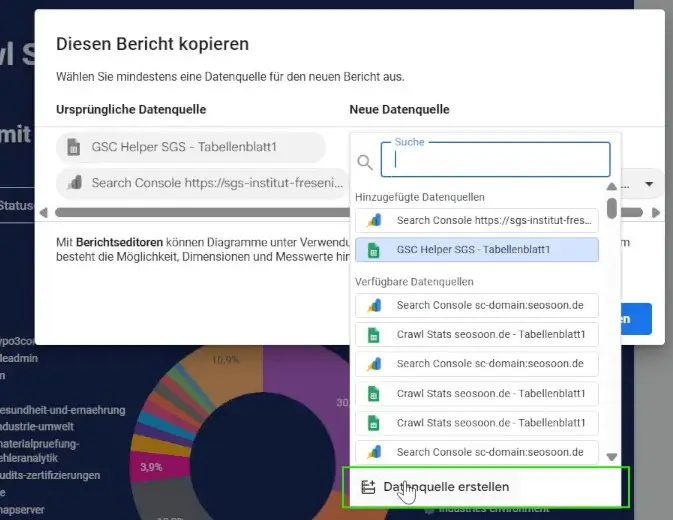The height and width of the screenshot is (520, 673).
Task: Click Neue Datenquelle column header
Action: pyautogui.click(x=399, y=110)
